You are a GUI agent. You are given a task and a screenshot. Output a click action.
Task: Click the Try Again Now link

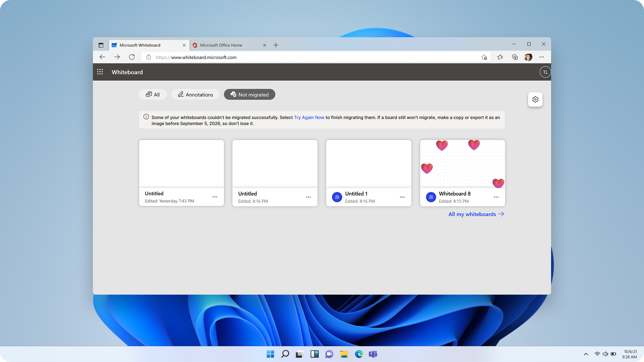[x=309, y=117]
